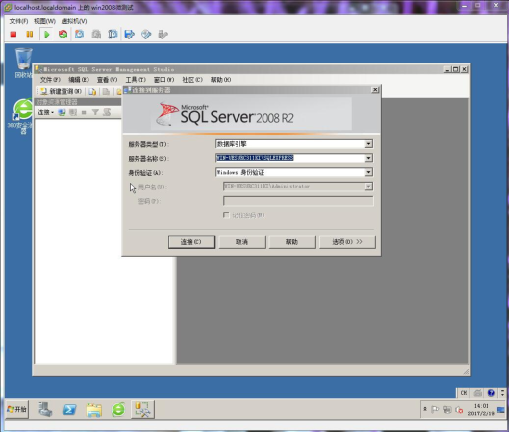Click the restart VM icon in the toolbar
Viewport: 509px width, 433px height.
pos(63,34)
